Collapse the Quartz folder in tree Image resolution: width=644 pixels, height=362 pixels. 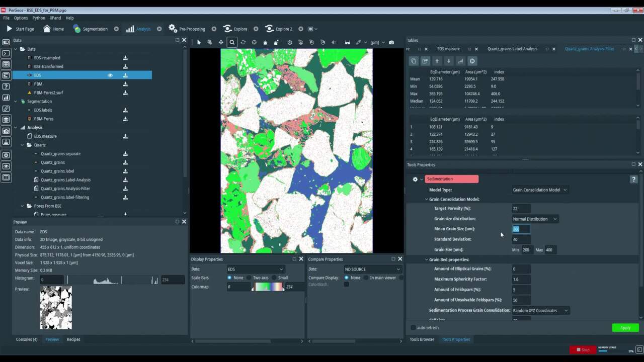(x=23, y=145)
